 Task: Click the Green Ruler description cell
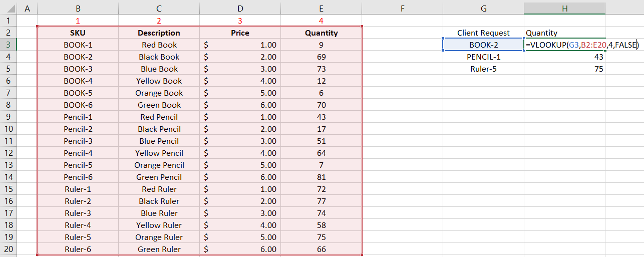[159, 249]
